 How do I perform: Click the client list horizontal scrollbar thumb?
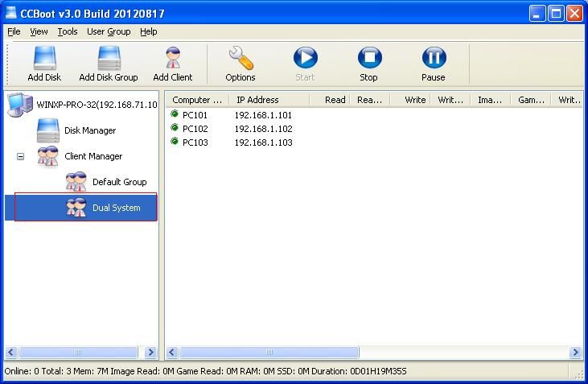269,352
